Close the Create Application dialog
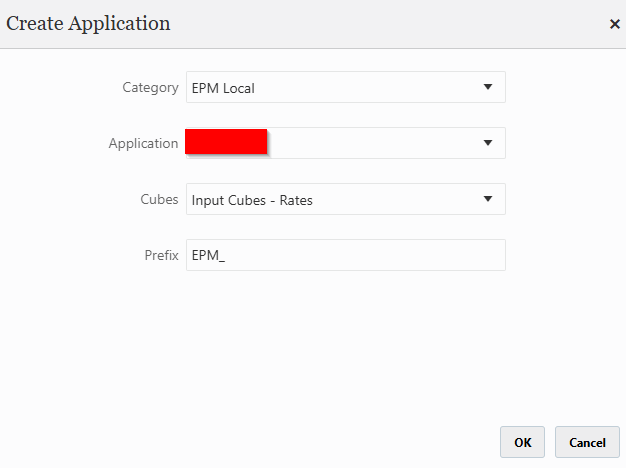This screenshot has height=468, width=626. 614,24
